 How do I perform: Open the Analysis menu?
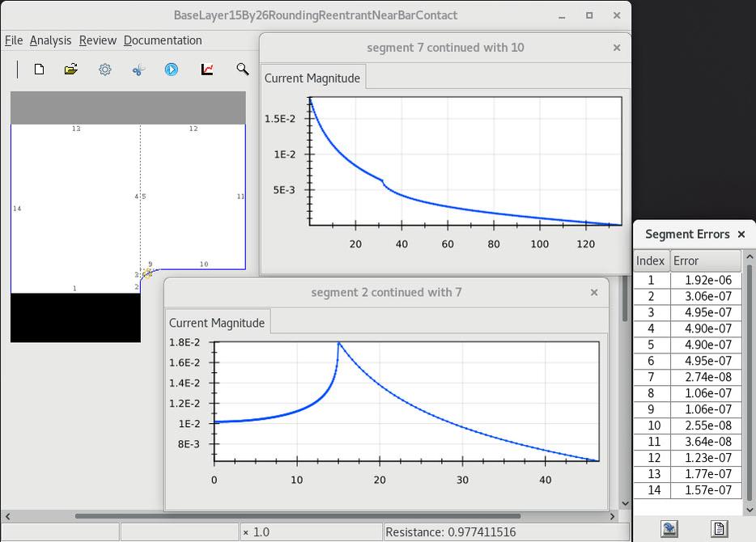pyautogui.click(x=50, y=40)
